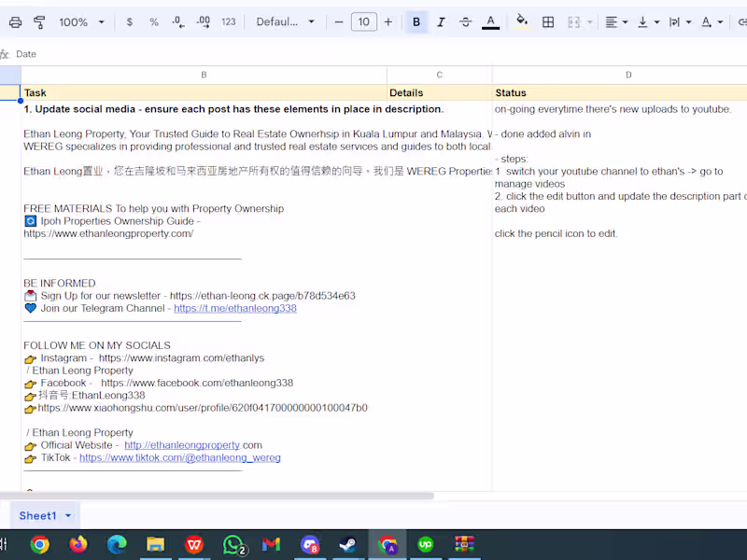This screenshot has height=560, width=747.
Task: Select the Sheet1 tab
Action: point(39,515)
